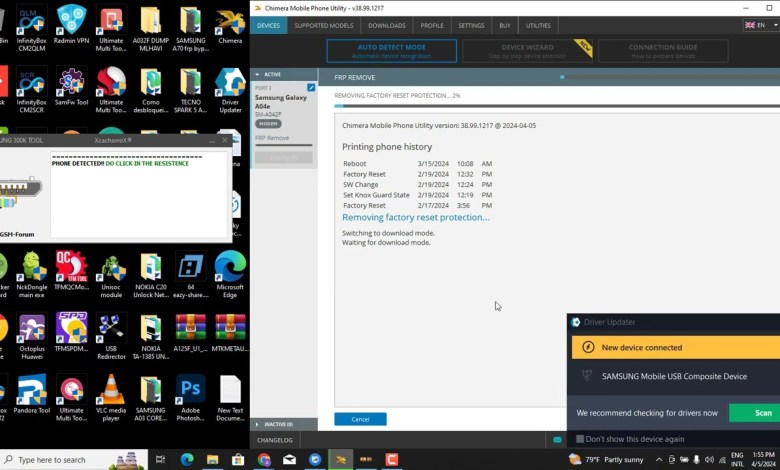Tick Don't show this device again checkbox

click(x=580, y=439)
